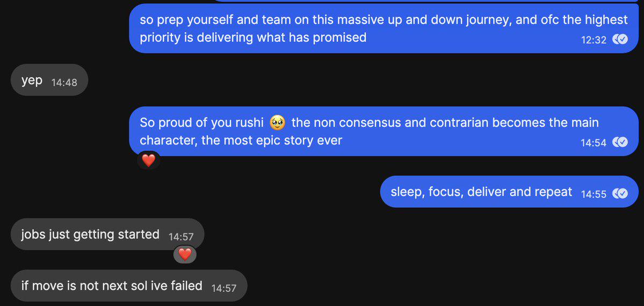Click the 14:54 timestamp on 'So proud' message
Screen dimensions: 644x306
(x=594, y=142)
